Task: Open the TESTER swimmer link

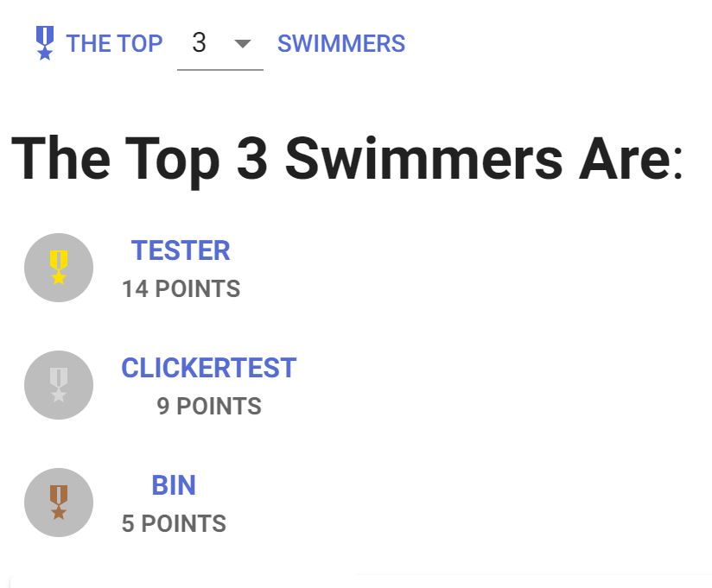Action: (181, 250)
